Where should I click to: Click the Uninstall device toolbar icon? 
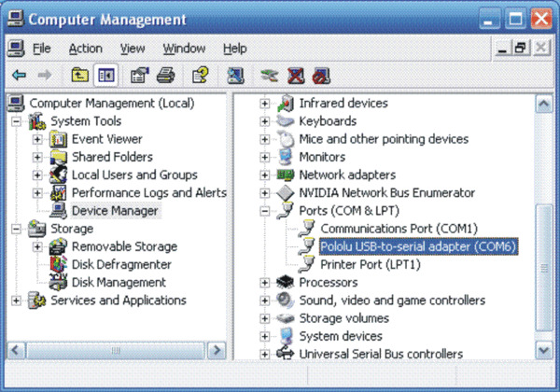pyautogui.click(x=296, y=76)
